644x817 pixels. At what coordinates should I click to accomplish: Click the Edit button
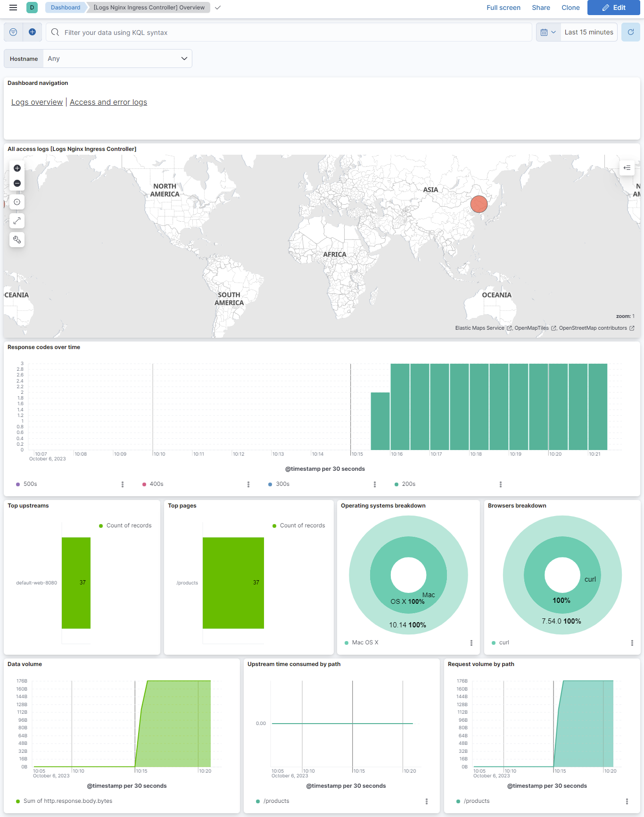click(x=613, y=8)
